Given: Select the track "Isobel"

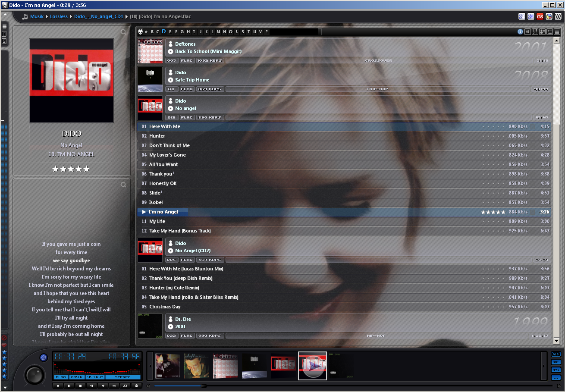Looking at the screenshot, I should point(344,202).
